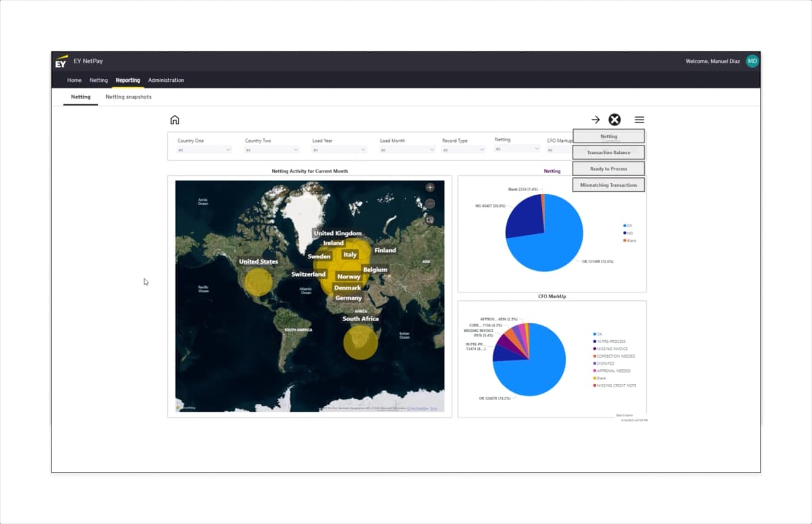Click the Netting page button in menu
Image resolution: width=812 pixels, height=524 pixels.
click(x=609, y=137)
